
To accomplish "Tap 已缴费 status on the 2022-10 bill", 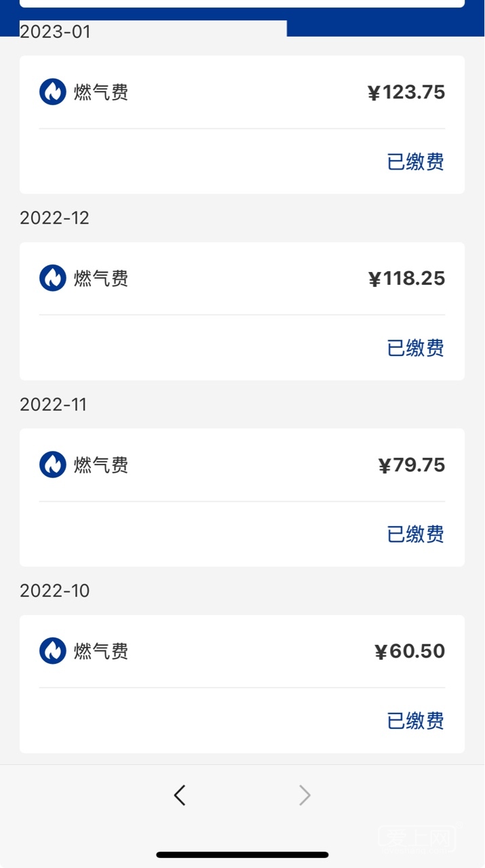I will [415, 721].
